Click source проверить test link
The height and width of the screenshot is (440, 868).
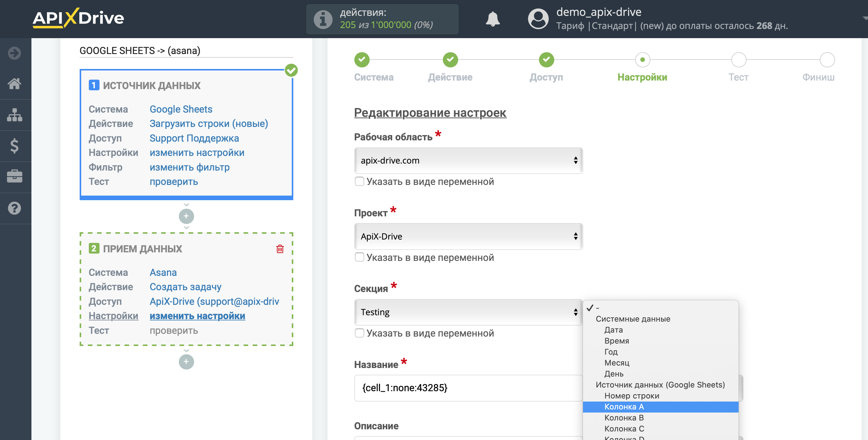(x=174, y=182)
